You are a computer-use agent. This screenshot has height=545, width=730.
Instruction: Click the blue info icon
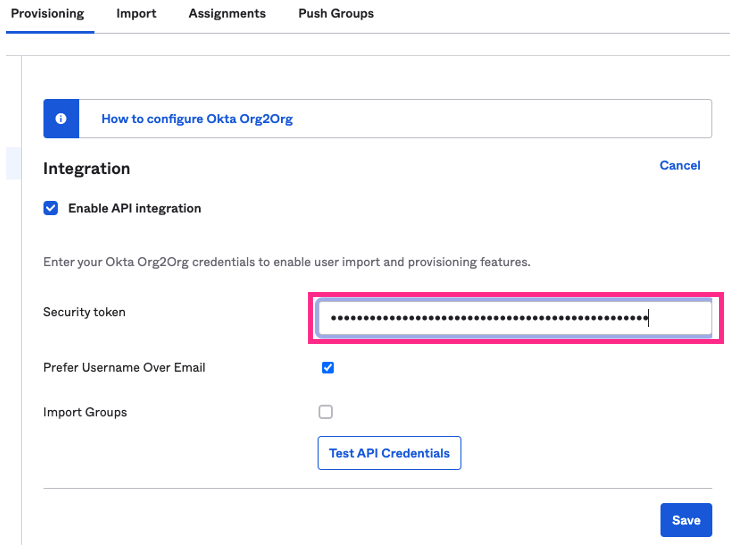tap(61, 118)
